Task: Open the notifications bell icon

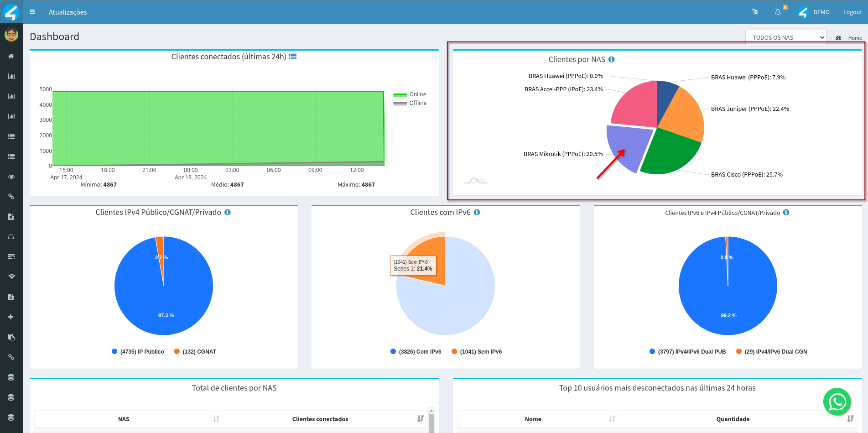Action: [778, 12]
